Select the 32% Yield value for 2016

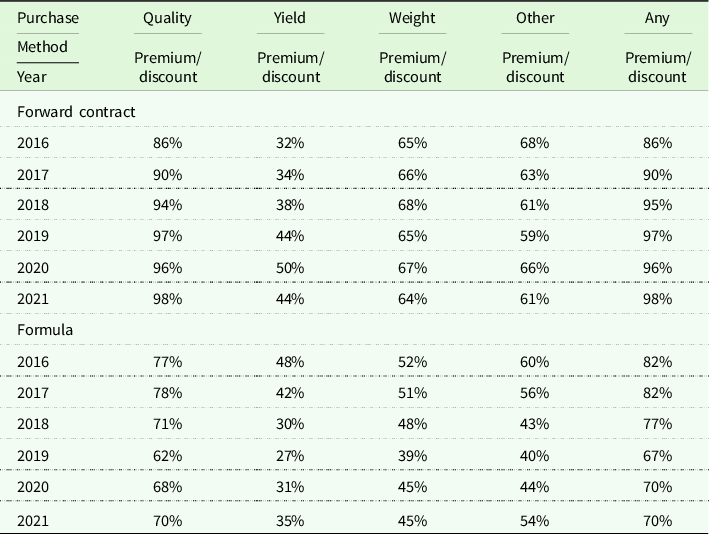[289, 143]
